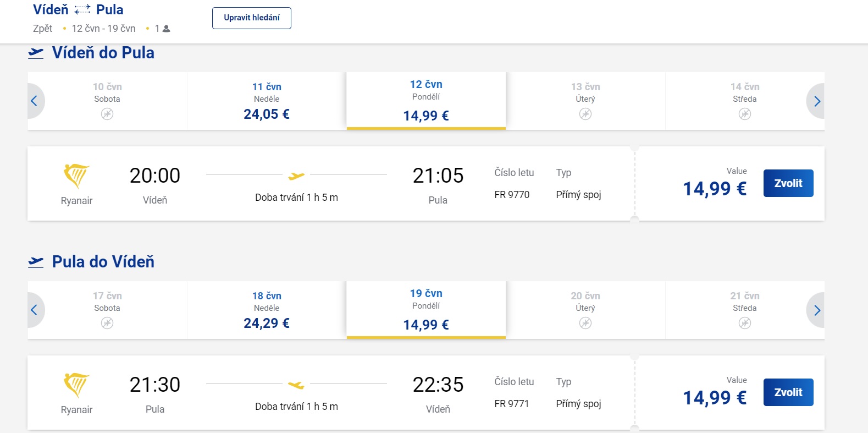Click no-flight icon under 21 čvn Středa
The height and width of the screenshot is (433, 868).
pyautogui.click(x=745, y=323)
